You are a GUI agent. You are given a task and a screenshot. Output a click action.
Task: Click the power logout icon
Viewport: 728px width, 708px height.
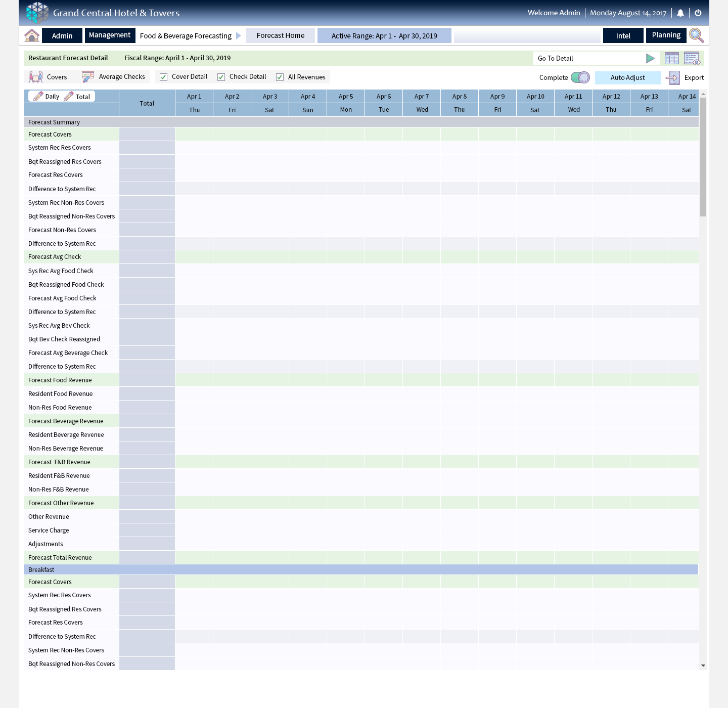[698, 13]
